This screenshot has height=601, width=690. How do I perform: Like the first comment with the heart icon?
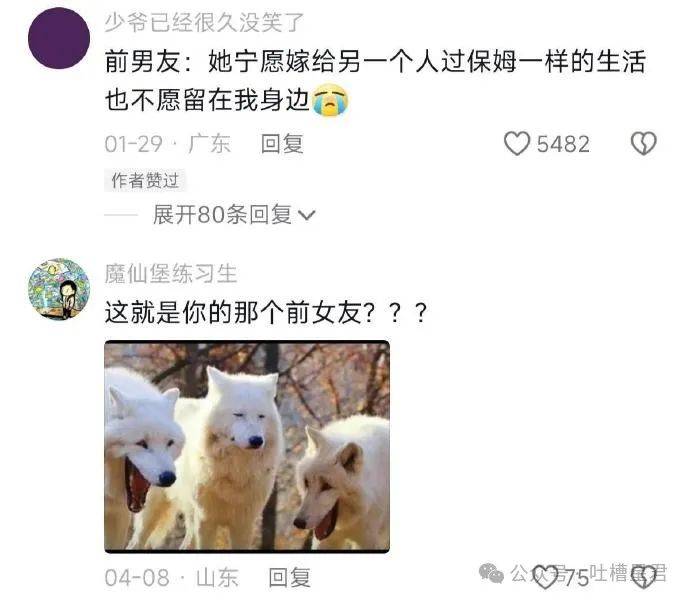[x=517, y=143]
